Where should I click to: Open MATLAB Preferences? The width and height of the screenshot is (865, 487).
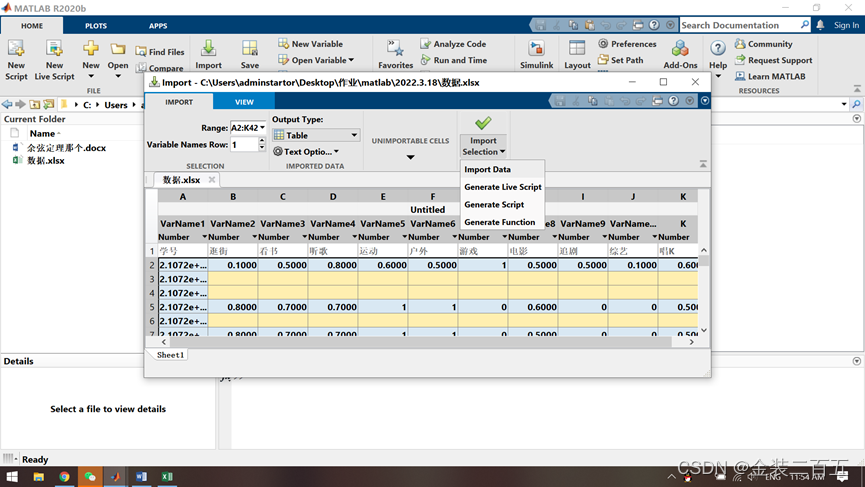tap(627, 44)
